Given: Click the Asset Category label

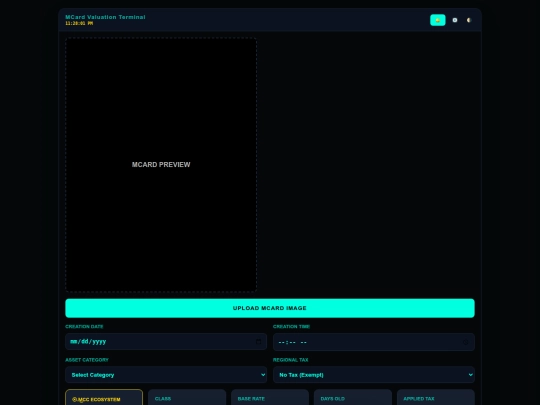Looking at the screenshot, I should pos(87,360).
